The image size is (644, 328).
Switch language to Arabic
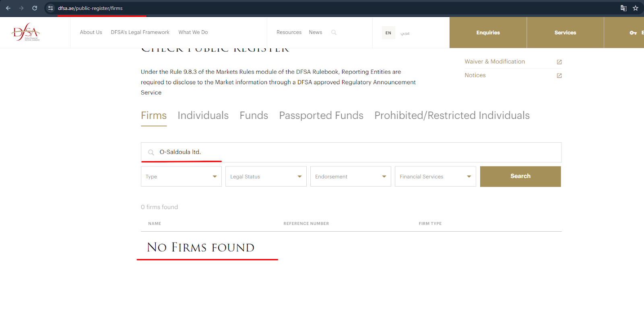[405, 33]
